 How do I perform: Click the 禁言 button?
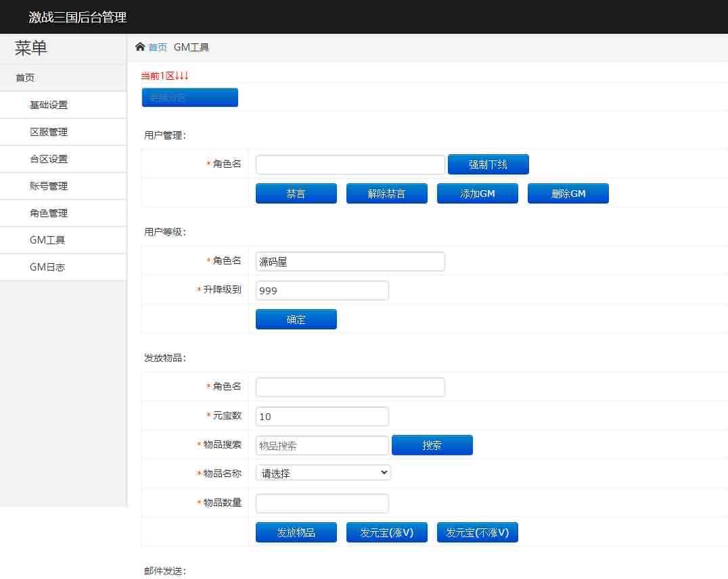296,193
